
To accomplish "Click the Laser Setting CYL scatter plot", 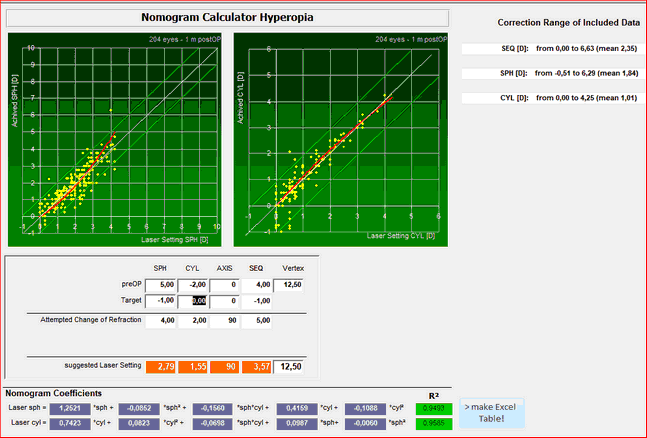I will coord(339,137).
